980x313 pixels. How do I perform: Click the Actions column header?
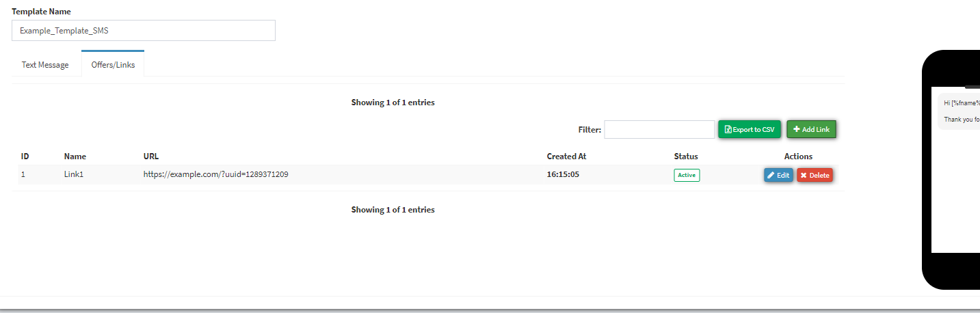point(798,156)
